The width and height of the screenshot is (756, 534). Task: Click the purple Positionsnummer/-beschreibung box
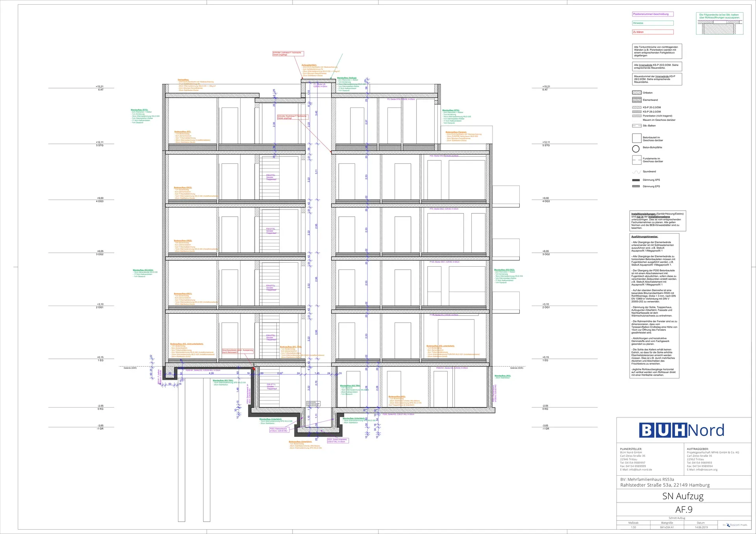pyautogui.click(x=652, y=14)
